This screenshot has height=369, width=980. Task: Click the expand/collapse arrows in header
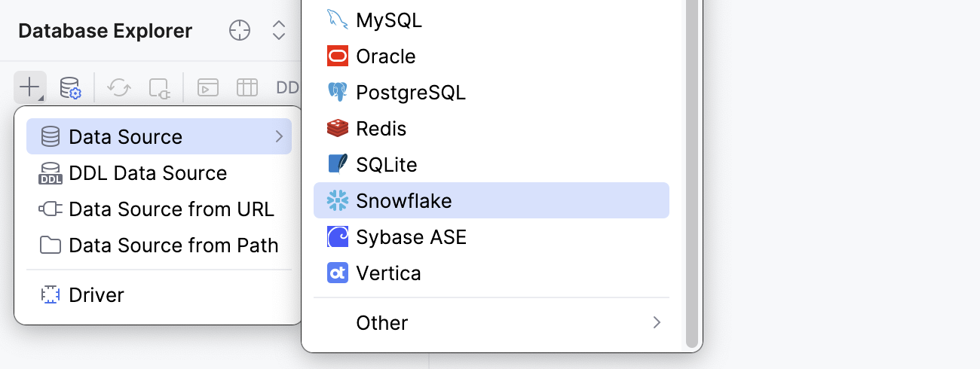tap(279, 31)
